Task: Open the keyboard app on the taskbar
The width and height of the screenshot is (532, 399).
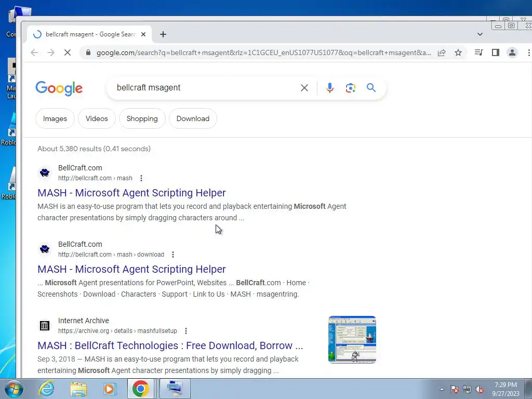Action: click(x=175, y=389)
